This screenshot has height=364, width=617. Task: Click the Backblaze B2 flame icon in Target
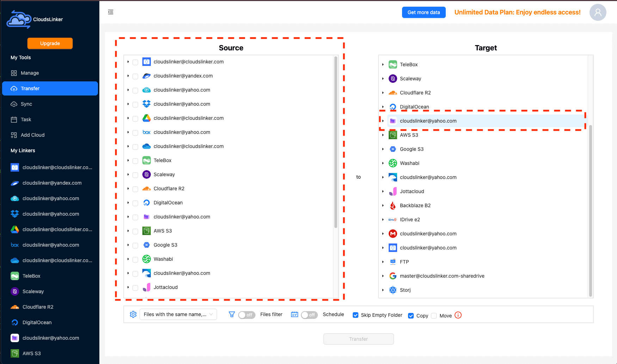(x=393, y=205)
